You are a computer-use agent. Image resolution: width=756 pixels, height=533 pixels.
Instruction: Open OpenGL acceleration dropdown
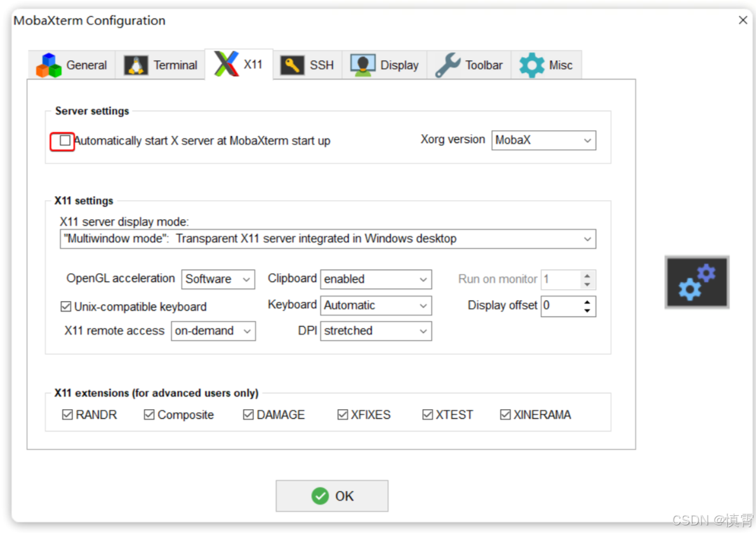coord(218,280)
